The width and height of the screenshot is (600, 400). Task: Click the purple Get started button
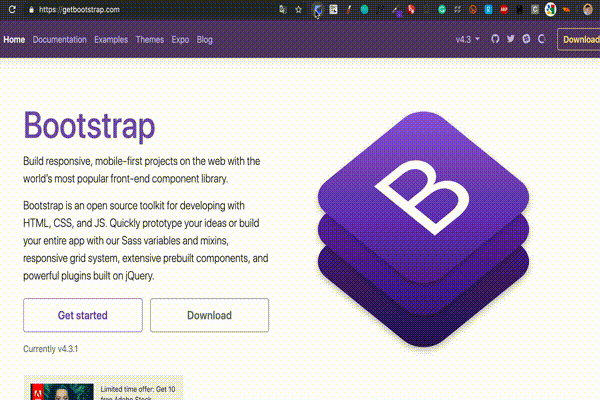(83, 315)
